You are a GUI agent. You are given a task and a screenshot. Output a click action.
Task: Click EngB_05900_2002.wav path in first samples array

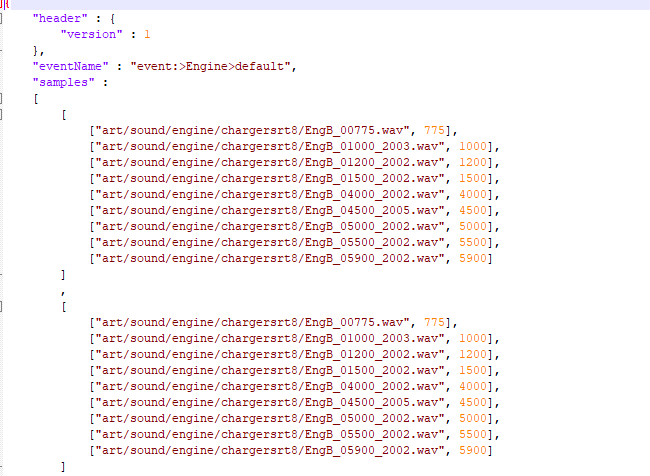270,259
